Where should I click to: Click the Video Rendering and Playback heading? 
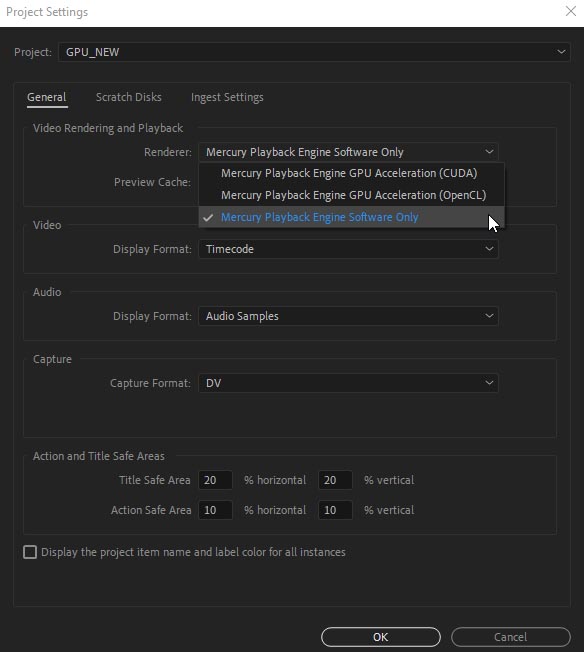[108, 128]
